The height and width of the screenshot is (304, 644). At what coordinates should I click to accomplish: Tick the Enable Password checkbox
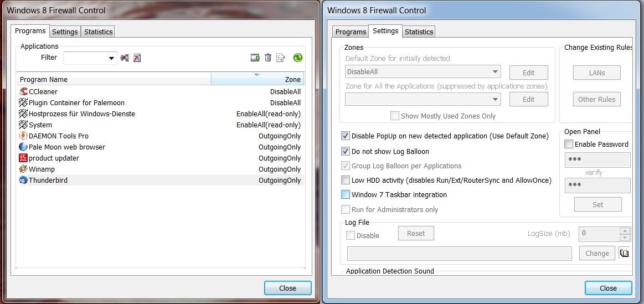[569, 144]
